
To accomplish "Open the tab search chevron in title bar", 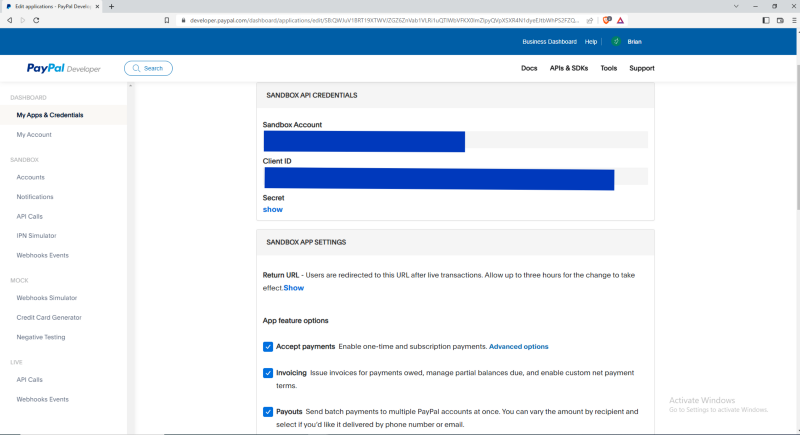I will pos(736,7).
